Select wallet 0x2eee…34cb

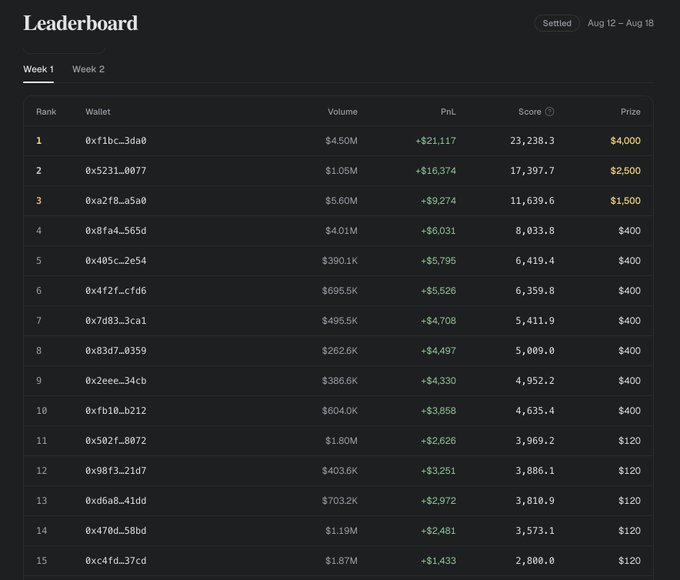coord(116,380)
